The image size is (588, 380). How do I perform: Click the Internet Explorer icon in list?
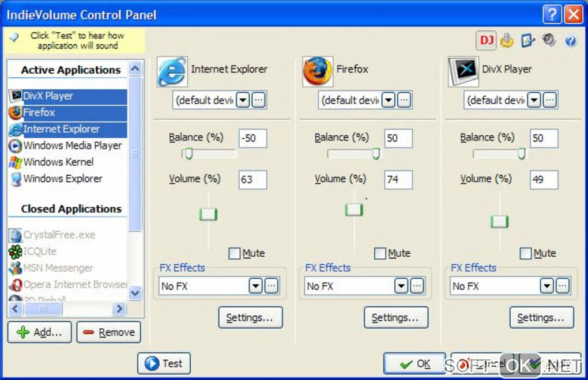16,129
